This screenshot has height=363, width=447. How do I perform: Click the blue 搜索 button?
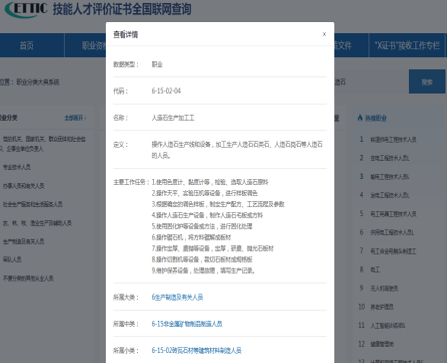[427, 82]
